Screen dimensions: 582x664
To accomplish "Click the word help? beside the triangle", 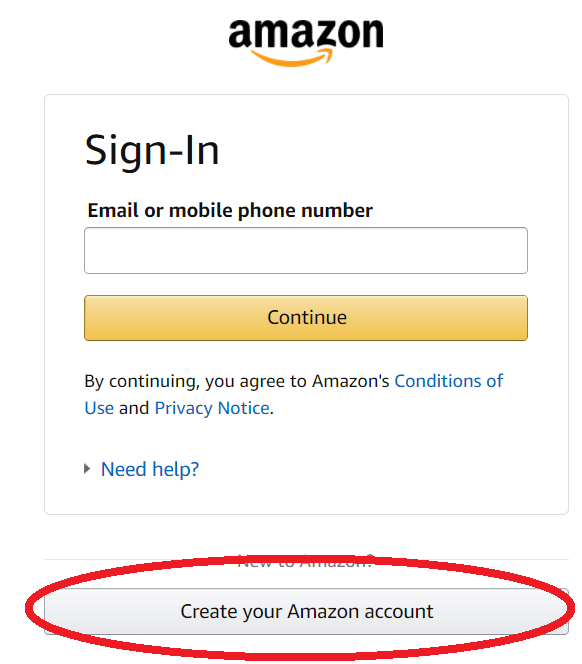I will (175, 469).
